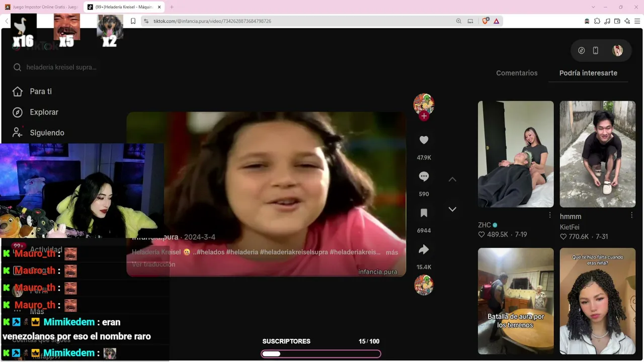Viewport: 644px width, 362px height.
Task: Open the Brave Shields lion icon
Action: pos(486,21)
